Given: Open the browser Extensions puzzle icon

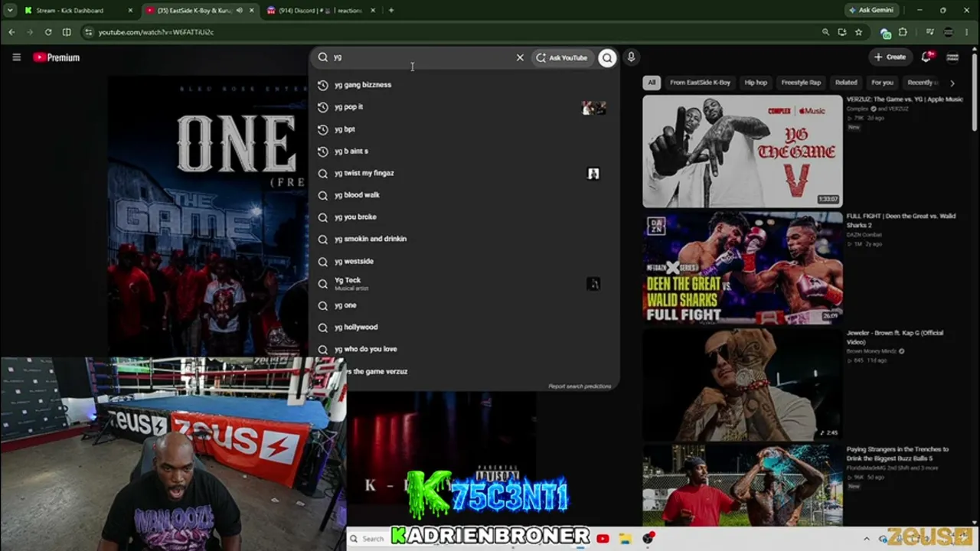Looking at the screenshot, I should 903,32.
